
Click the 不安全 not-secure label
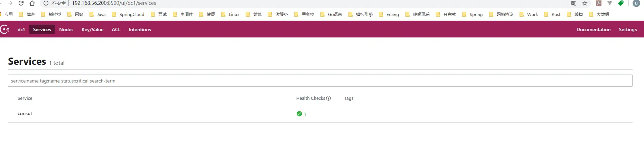(x=59, y=3)
